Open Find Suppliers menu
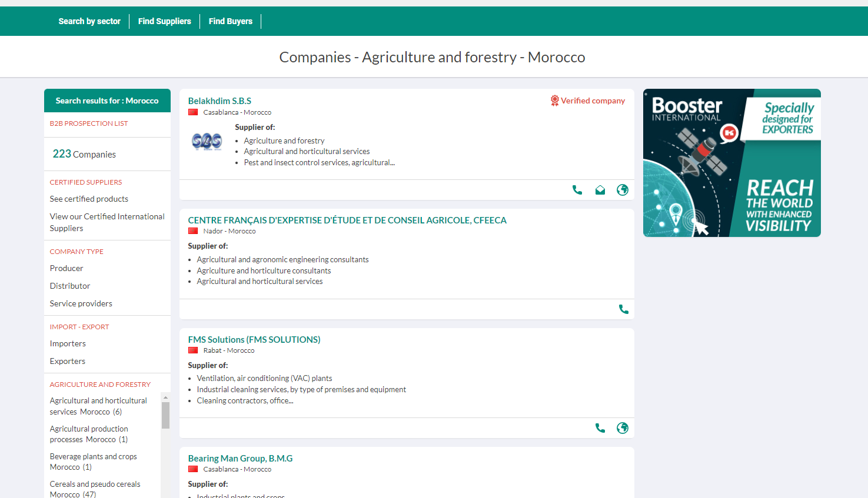868x498 pixels. point(165,21)
